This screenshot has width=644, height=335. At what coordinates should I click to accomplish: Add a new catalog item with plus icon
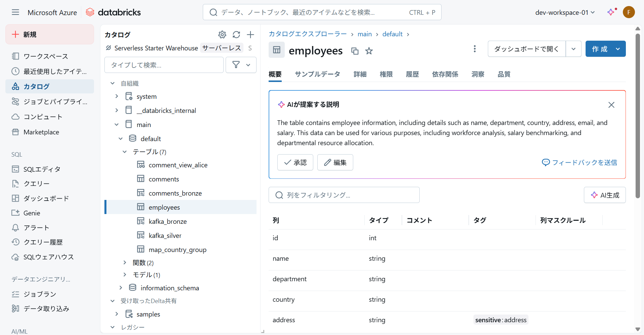tap(250, 35)
